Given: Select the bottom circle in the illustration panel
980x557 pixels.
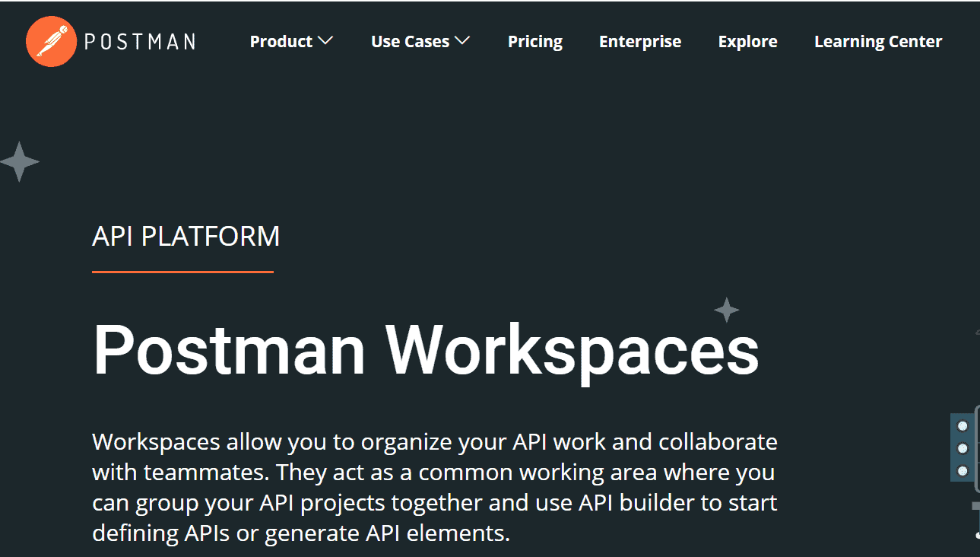Looking at the screenshot, I should pos(963,470).
